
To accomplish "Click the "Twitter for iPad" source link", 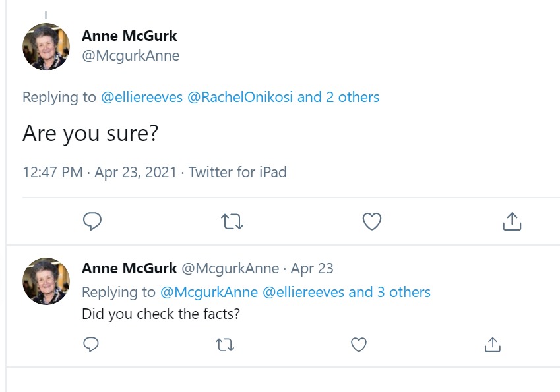I will click(x=237, y=173).
